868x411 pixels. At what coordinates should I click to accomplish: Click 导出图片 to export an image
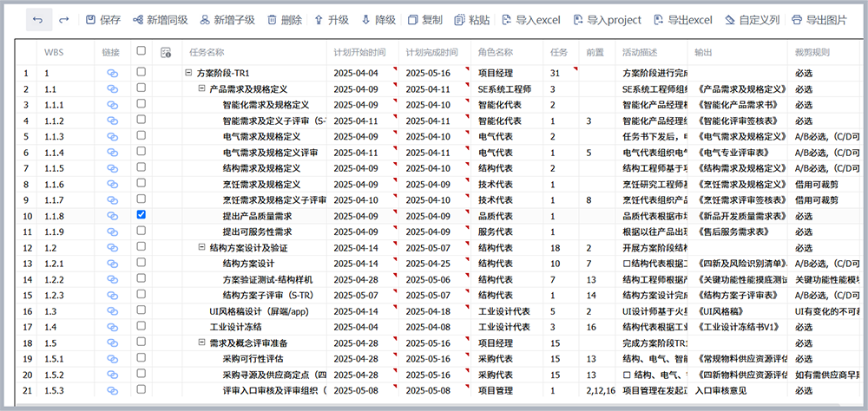[819, 21]
